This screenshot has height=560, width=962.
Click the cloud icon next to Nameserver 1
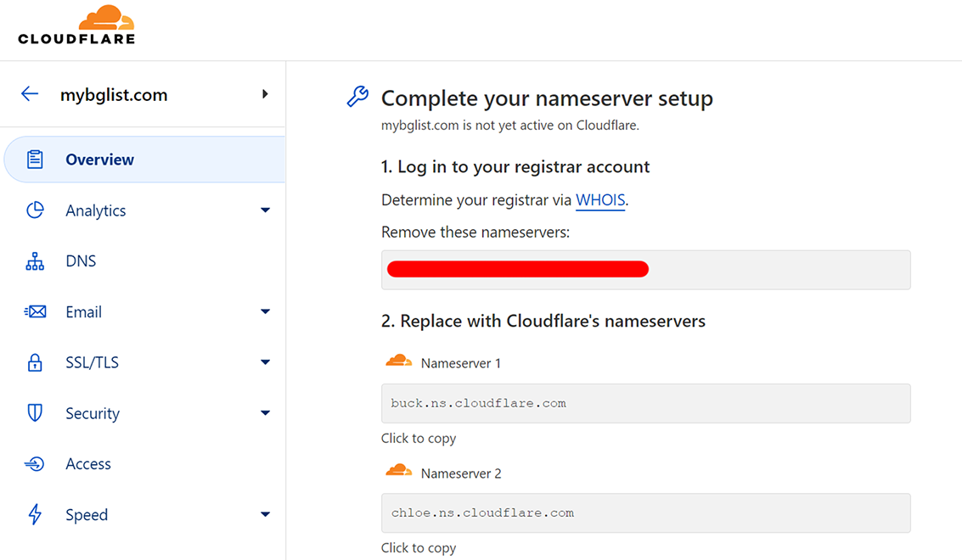[399, 361]
